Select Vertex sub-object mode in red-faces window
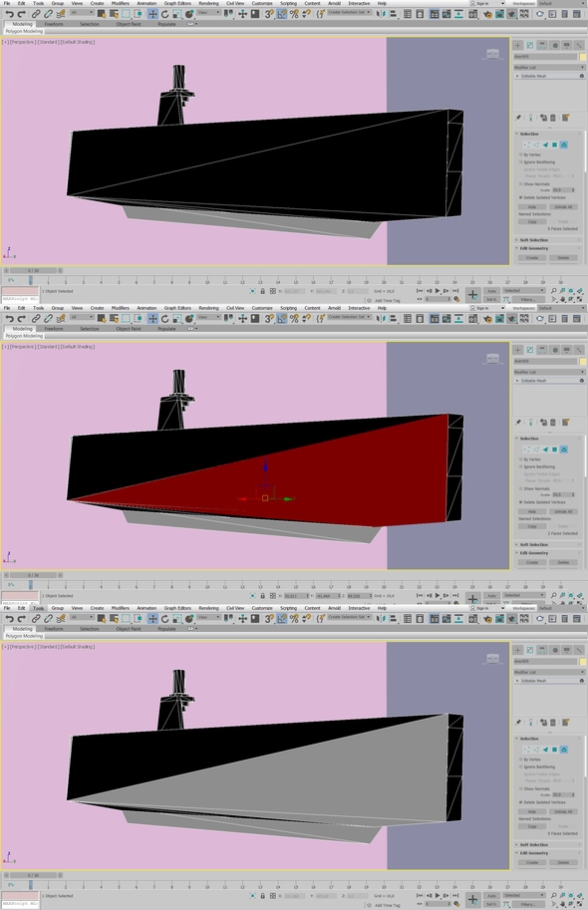588x910 pixels. click(x=526, y=450)
